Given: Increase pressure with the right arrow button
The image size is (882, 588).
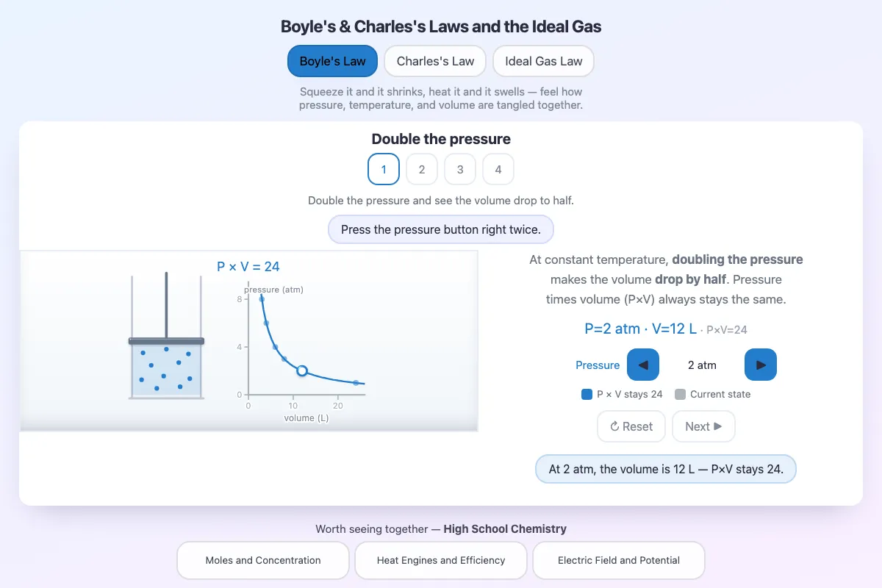Looking at the screenshot, I should (x=761, y=365).
